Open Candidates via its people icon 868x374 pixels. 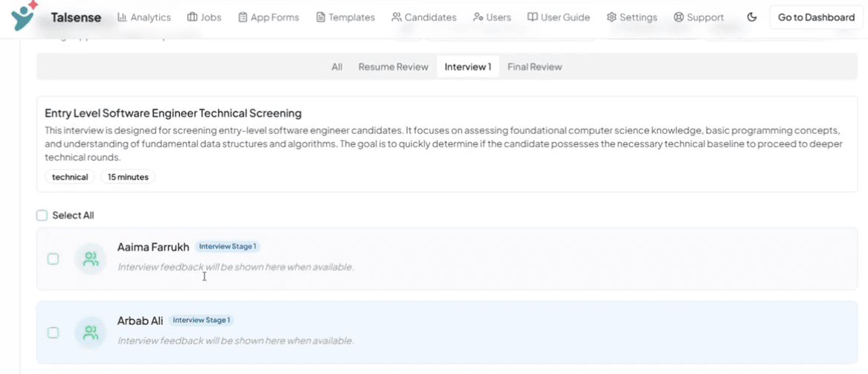(x=396, y=17)
